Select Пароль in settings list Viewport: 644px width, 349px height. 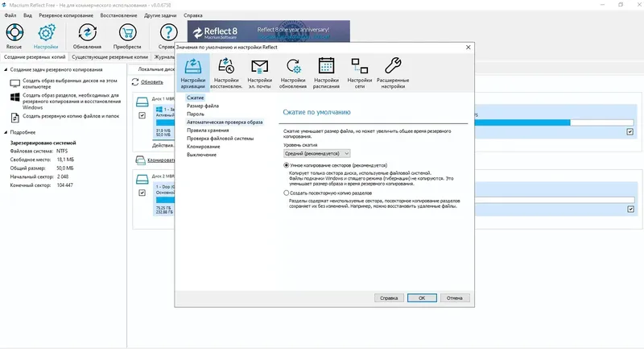pos(196,114)
